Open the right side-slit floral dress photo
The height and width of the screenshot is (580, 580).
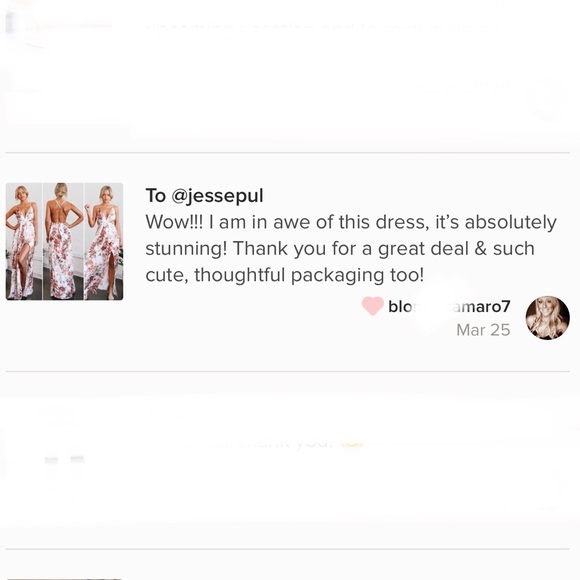[104, 241]
